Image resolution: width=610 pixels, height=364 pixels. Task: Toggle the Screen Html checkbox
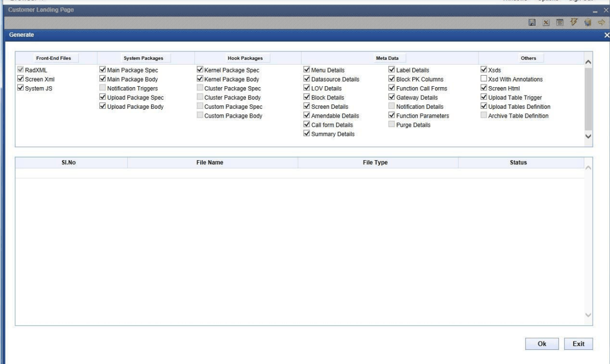point(484,88)
